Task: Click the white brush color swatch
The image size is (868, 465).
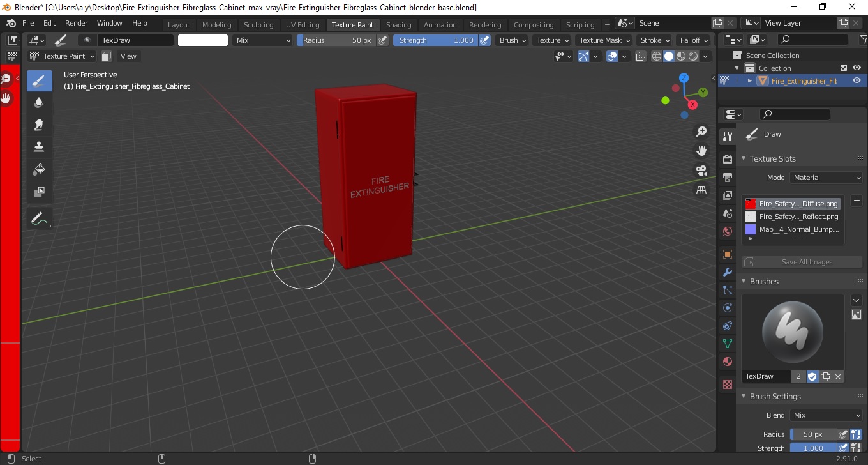Action: click(203, 40)
